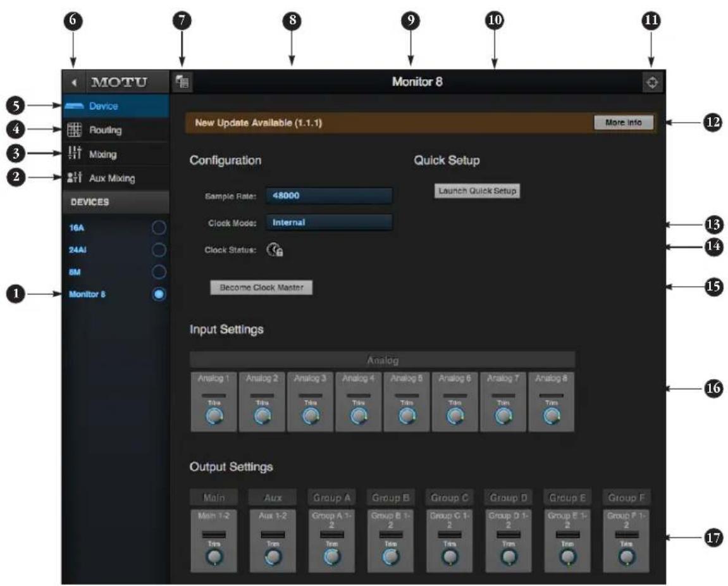Open the Sample Rate dropdown
The height and width of the screenshot is (586, 728).
click(x=329, y=196)
